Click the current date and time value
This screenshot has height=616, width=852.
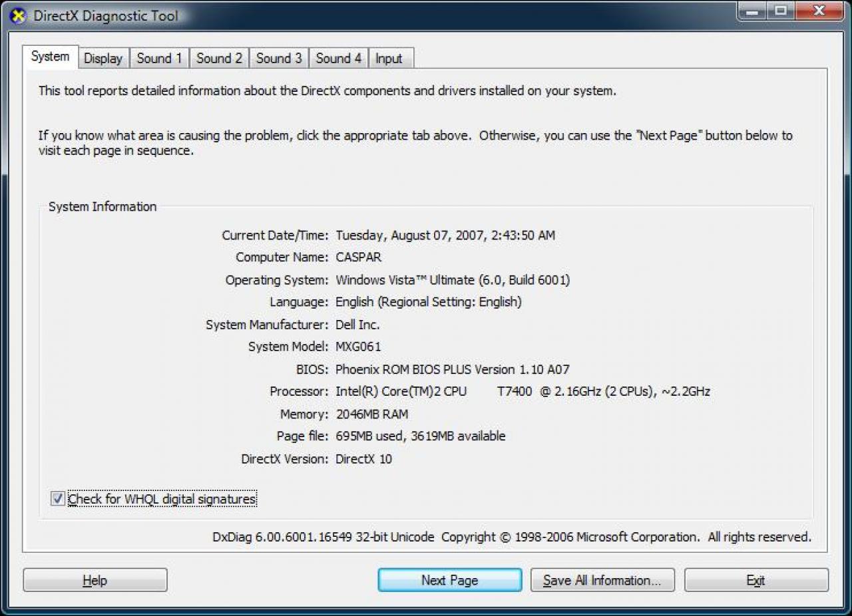pyautogui.click(x=445, y=235)
